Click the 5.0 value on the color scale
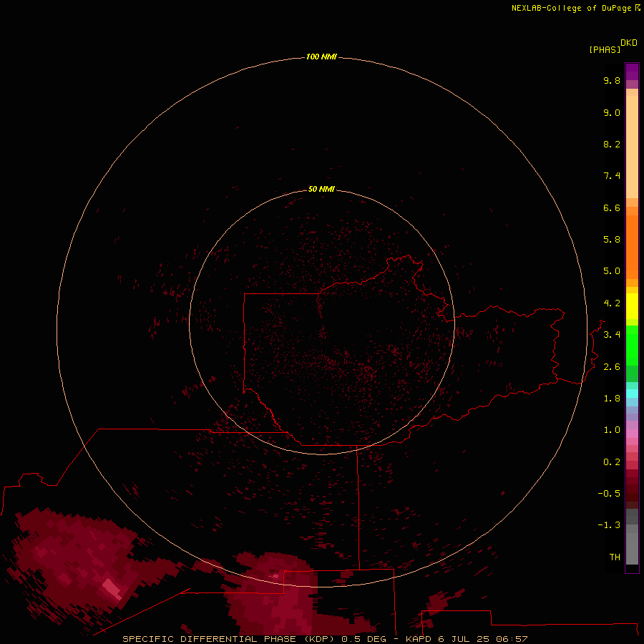 coord(612,271)
